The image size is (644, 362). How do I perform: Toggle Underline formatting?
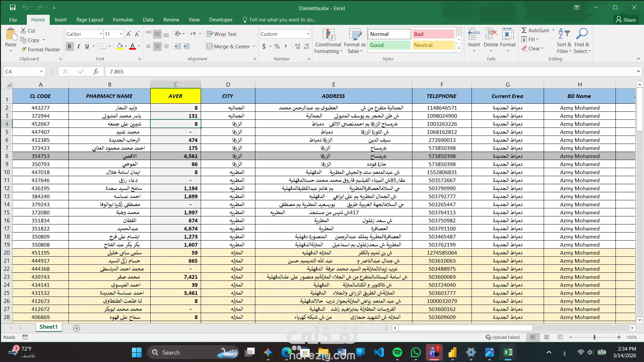click(87, 46)
